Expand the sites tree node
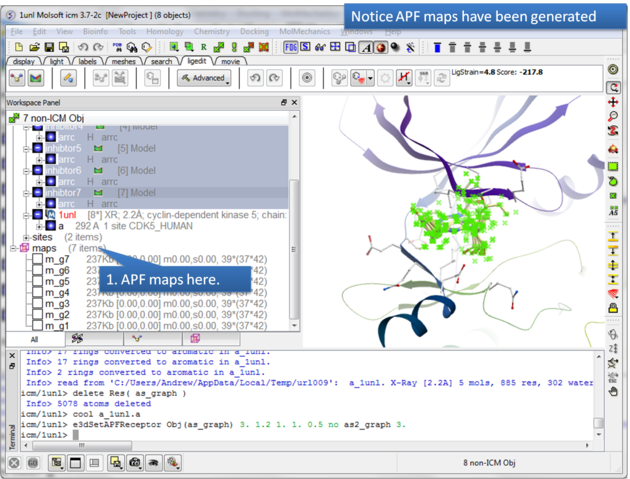 point(24,237)
